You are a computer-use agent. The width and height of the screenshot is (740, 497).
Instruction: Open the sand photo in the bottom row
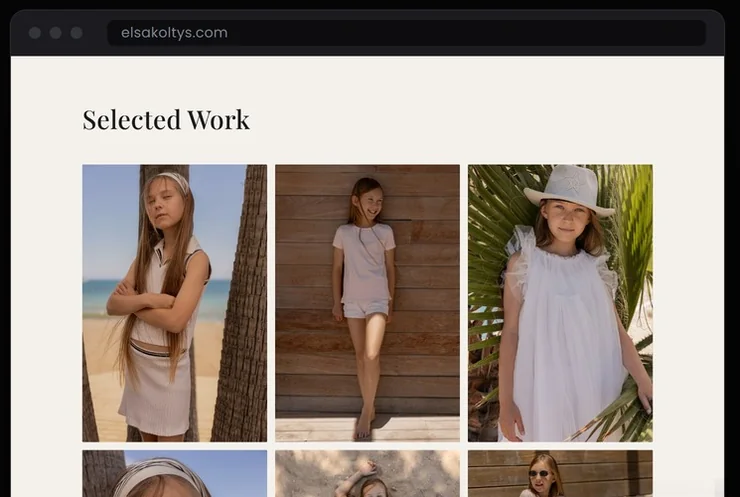point(367,473)
